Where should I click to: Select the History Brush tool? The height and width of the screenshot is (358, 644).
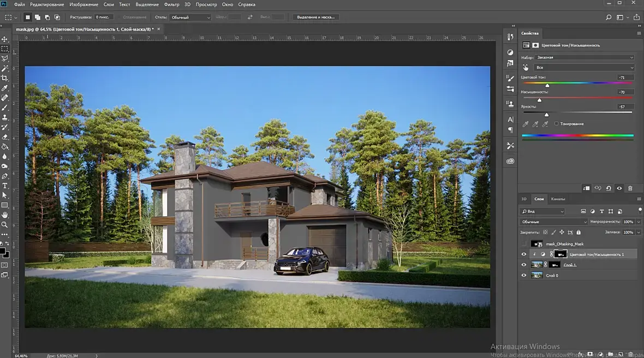5,127
